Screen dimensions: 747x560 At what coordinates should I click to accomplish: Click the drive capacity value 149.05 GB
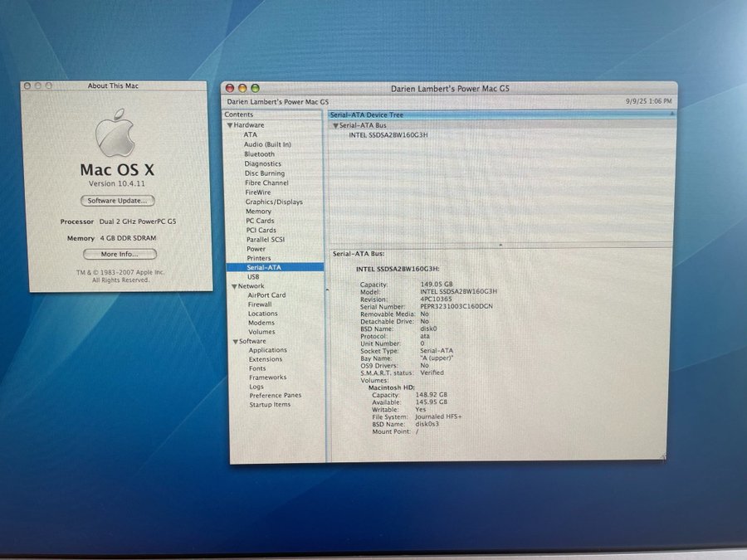pyautogui.click(x=437, y=285)
